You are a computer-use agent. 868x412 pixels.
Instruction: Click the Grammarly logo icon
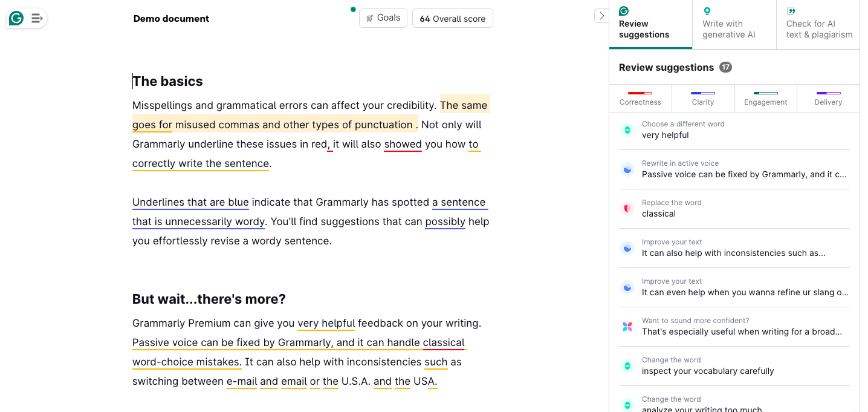coord(16,18)
